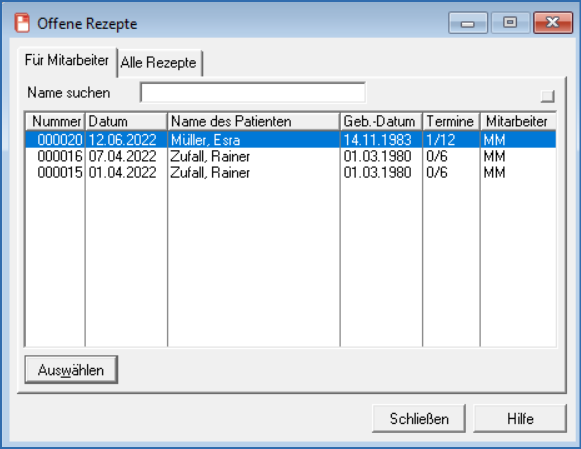Select patient Müller, Esra
581x449 pixels.
click(205, 140)
